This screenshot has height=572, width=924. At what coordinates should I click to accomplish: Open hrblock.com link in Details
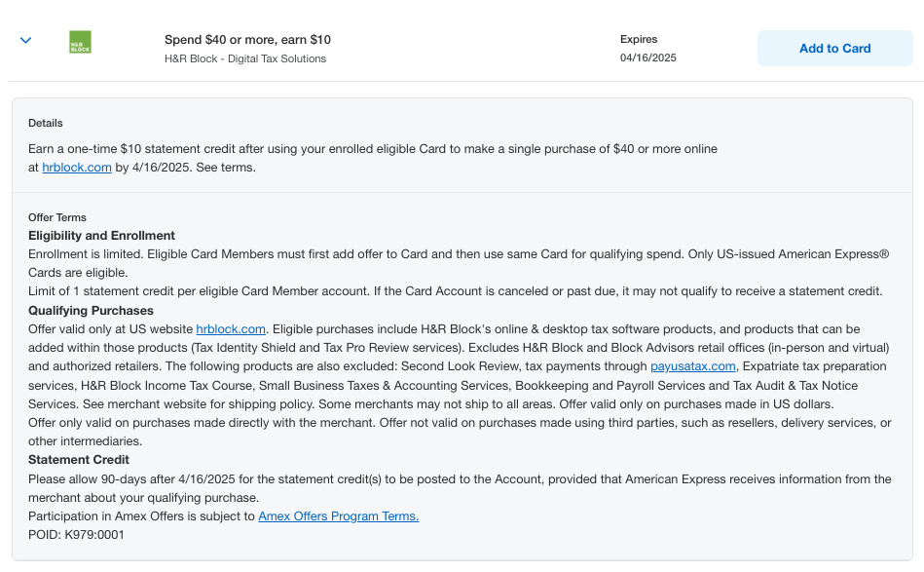pos(77,168)
